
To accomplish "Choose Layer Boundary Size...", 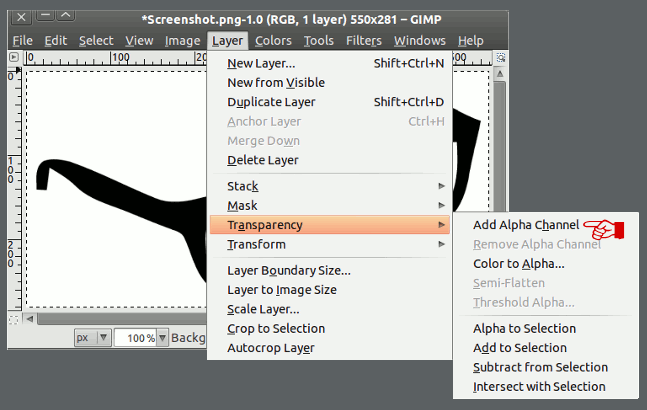I will point(329,271).
